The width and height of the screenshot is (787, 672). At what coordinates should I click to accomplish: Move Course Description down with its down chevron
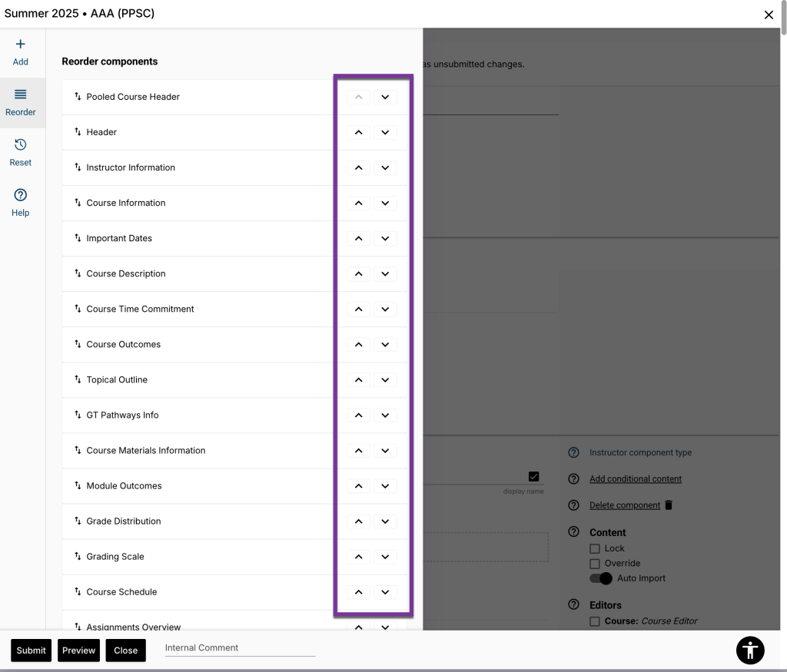[385, 273]
